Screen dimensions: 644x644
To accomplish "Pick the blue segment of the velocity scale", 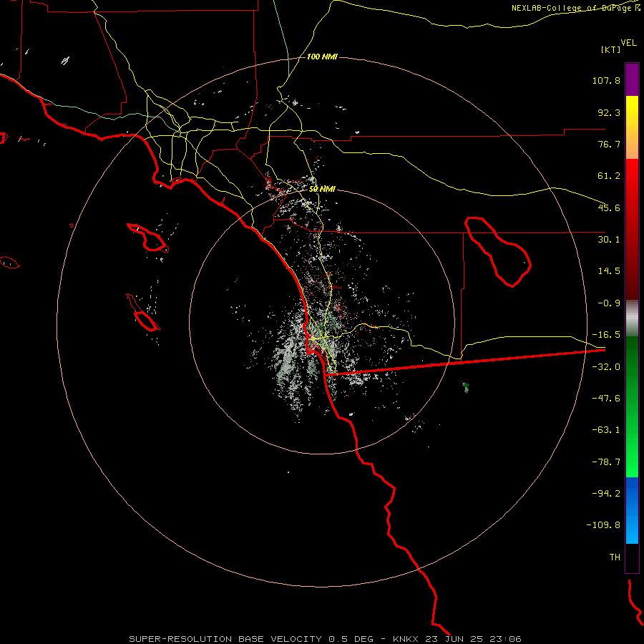I will point(632,510).
